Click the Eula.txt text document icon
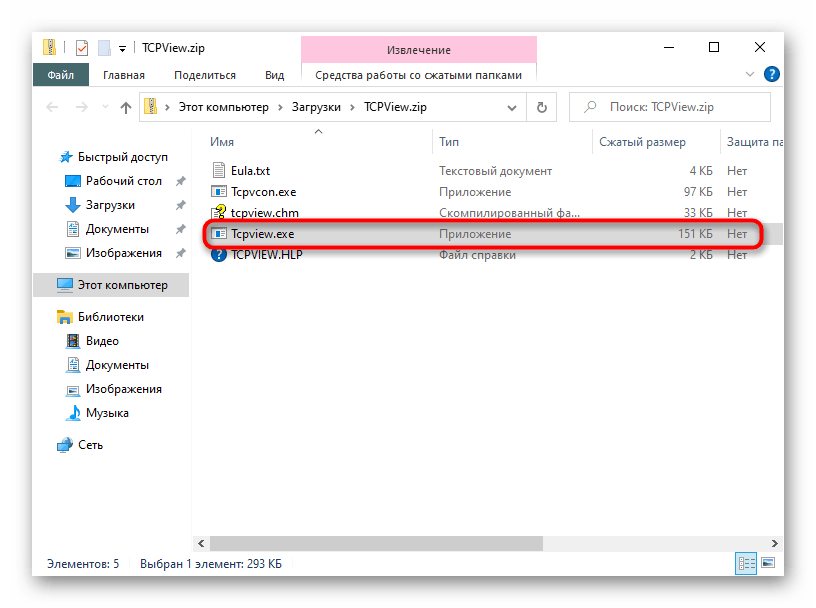This screenshot has width=816, height=608. (219, 170)
